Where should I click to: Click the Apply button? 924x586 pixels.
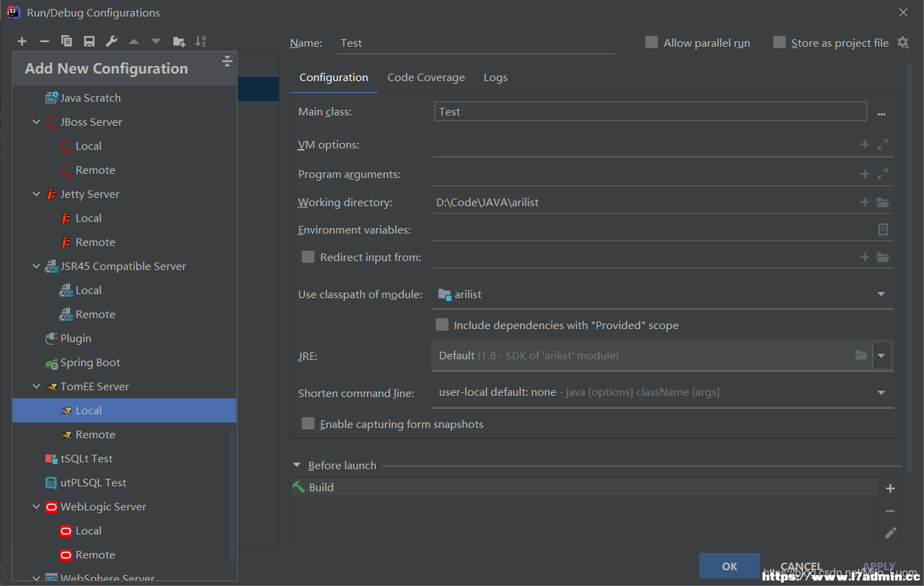pyautogui.click(x=879, y=566)
